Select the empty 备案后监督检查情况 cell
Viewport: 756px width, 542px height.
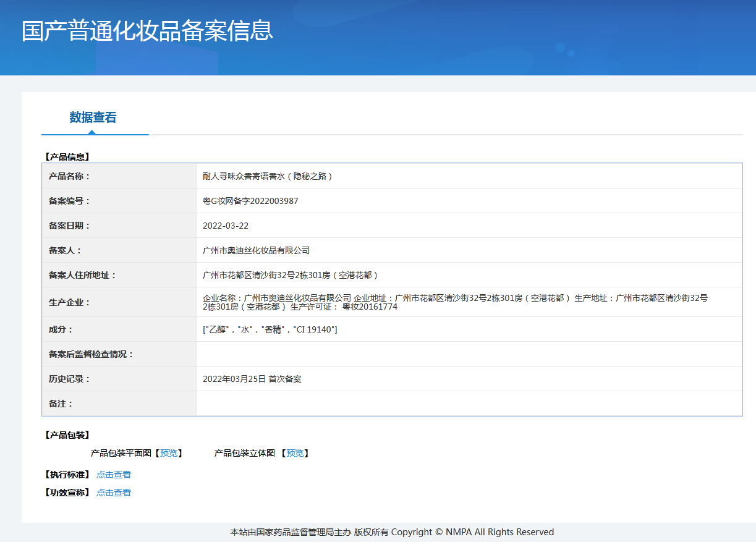pos(433,354)
